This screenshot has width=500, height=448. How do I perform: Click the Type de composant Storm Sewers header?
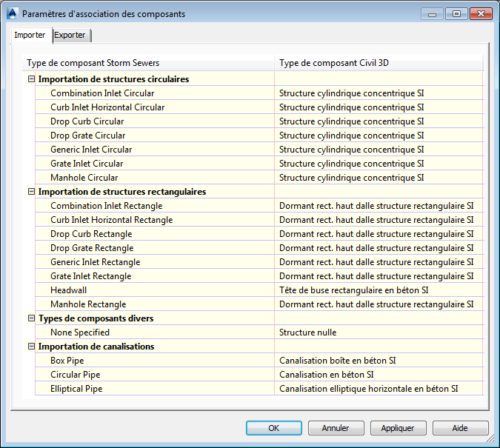click(x=93, y=63)
